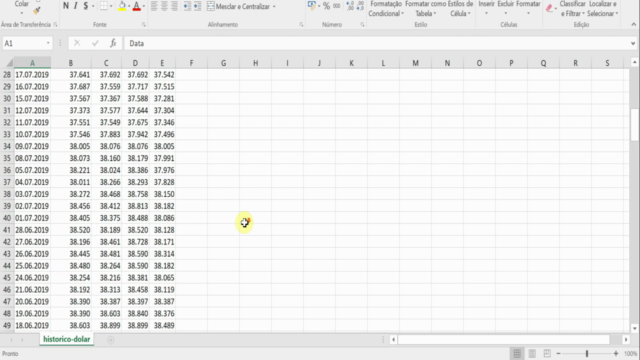Apply yellow fill color bucket

pos(122,6)
